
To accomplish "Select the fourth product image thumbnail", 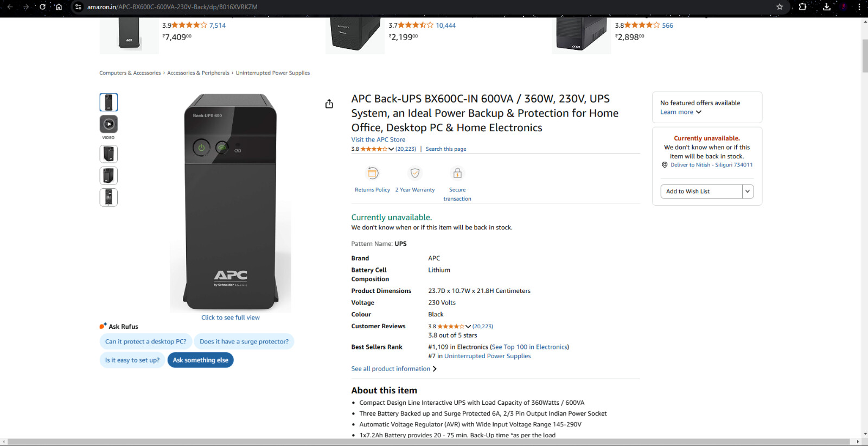I will [108, 176].
